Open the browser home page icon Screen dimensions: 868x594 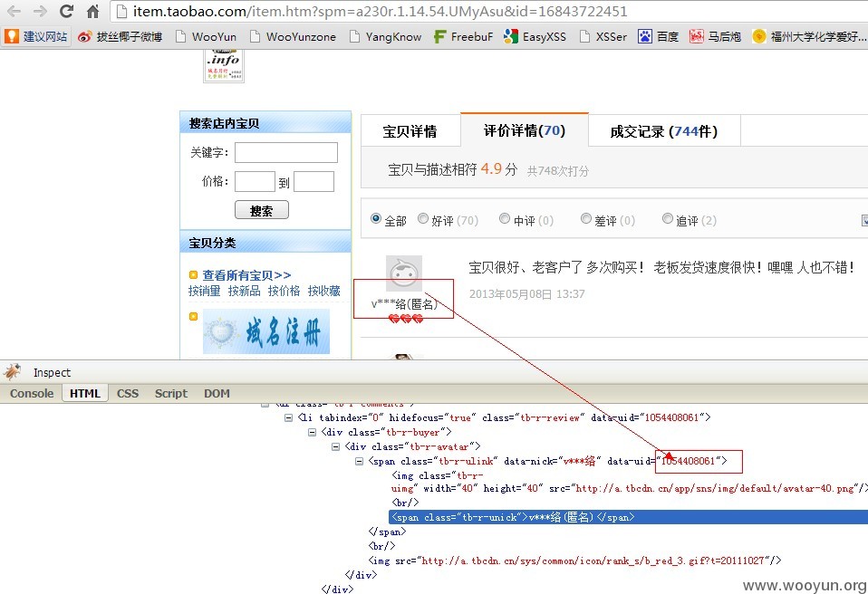[92, 11]
